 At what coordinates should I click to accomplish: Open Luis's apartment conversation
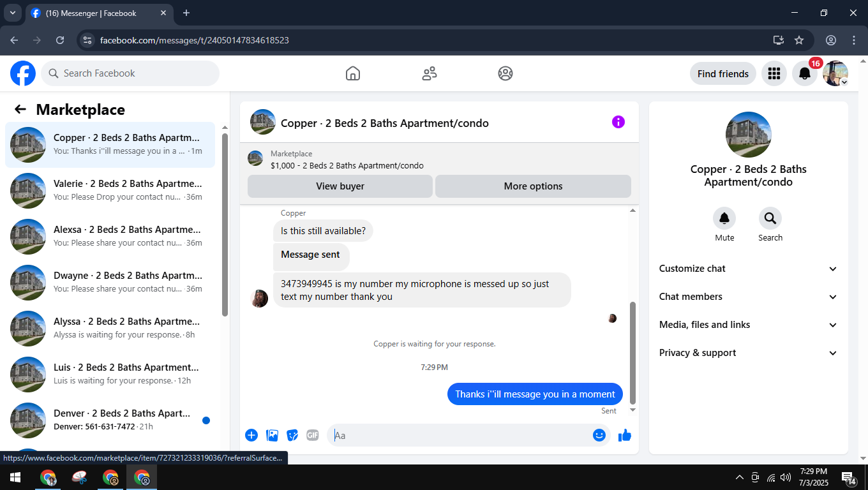point(110,374)
